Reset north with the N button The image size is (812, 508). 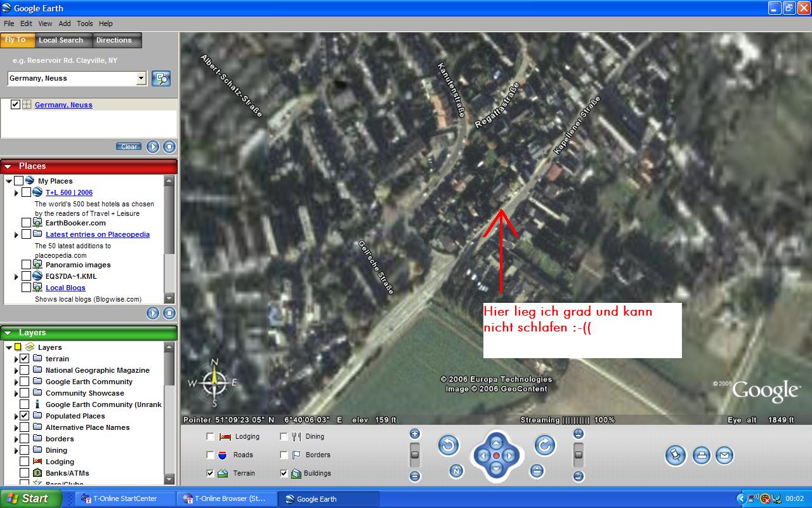pos(456,471)
